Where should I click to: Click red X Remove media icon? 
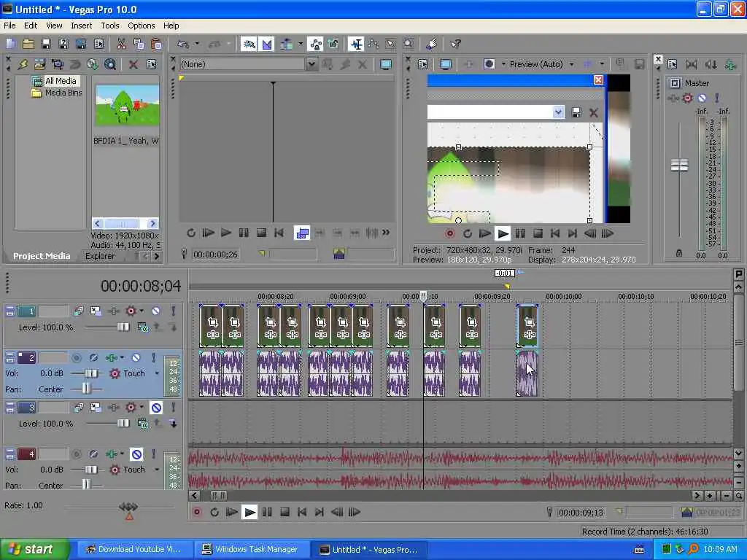pos(133,64)
